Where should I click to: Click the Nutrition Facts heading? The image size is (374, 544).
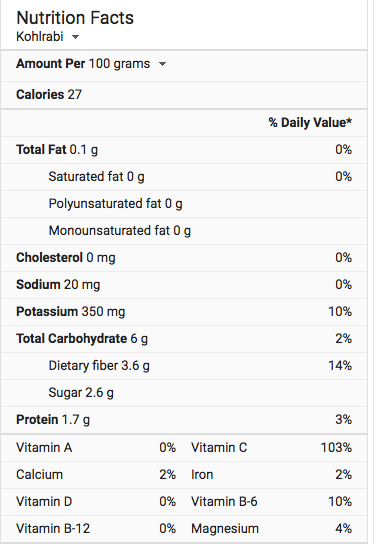pyautogui.click(x=75, y=18)
